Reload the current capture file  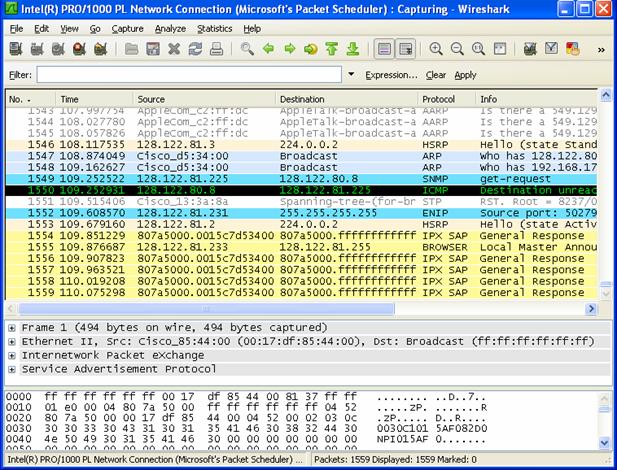(x=194, y=48)
